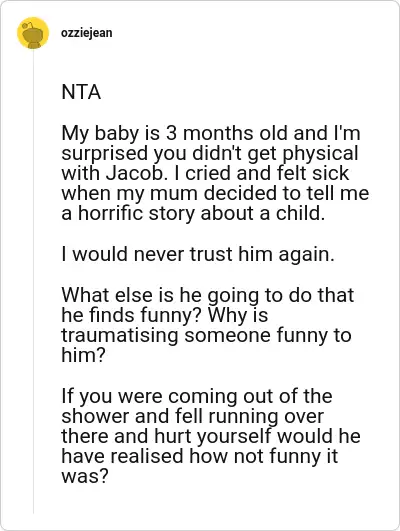Click the line starting "My baby is 3 months"
This screenshot has width=400, height=531.
pyautogui.click(x=211, y=133)
